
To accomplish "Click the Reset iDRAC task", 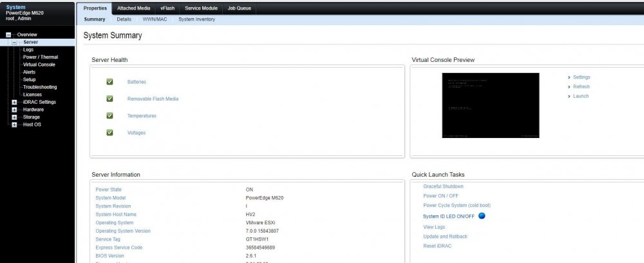I will (x=437, y=246).
